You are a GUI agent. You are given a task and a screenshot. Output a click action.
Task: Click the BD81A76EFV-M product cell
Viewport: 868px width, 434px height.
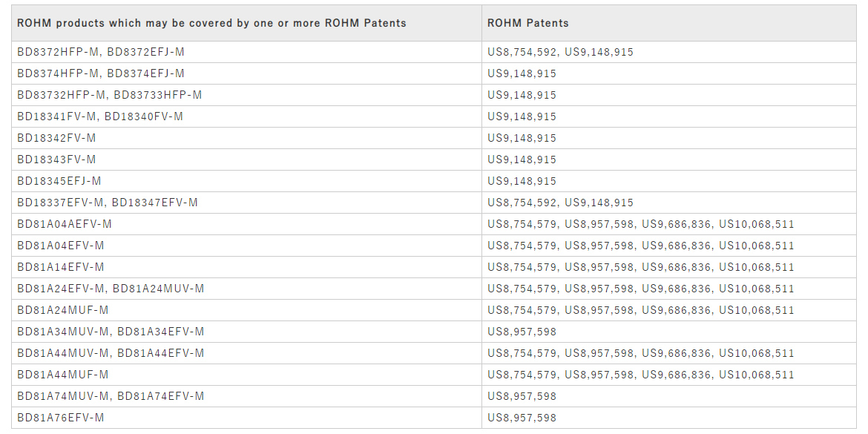pyautogui.click(x=246, y=418)
